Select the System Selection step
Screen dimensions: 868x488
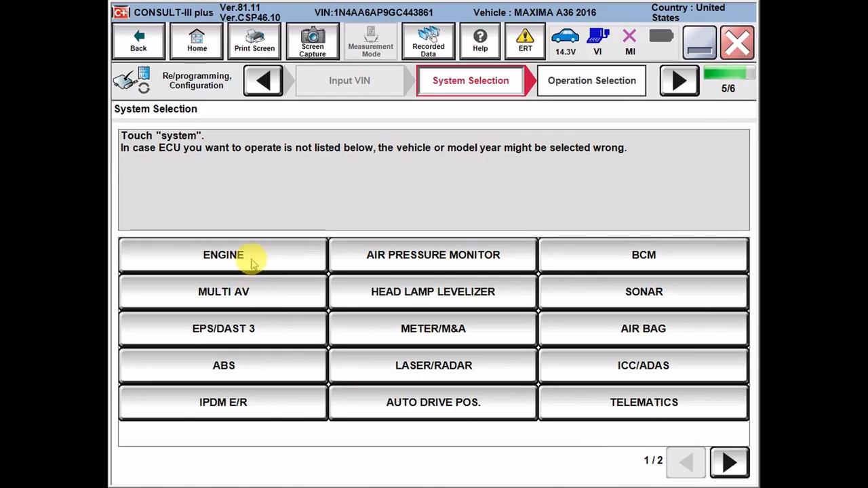point(471,81)
